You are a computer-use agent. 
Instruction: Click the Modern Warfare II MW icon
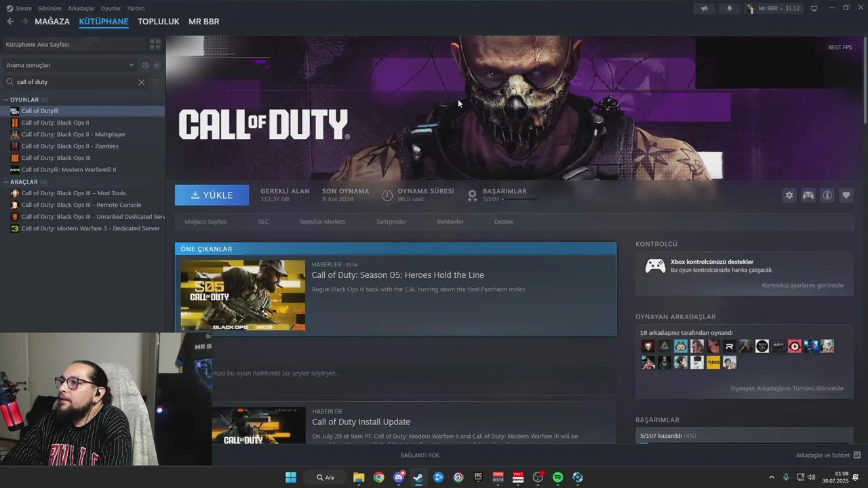click(x=15, y=169)
